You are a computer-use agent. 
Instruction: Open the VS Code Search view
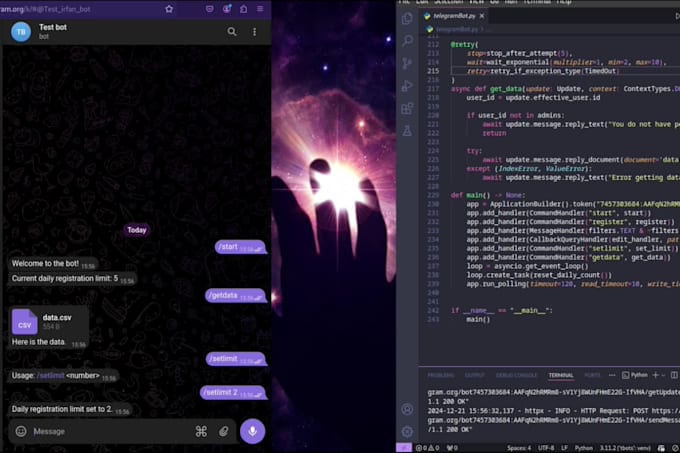(407, 41)
